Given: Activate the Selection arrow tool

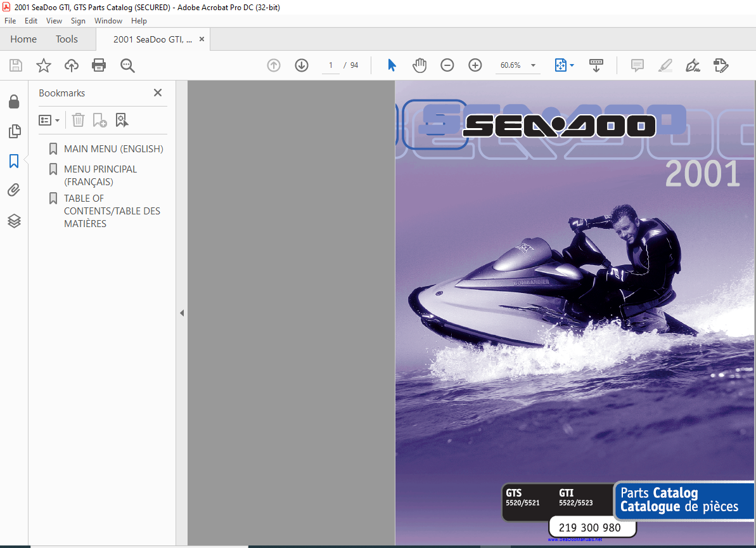Looking at the screenshot, I should click(x=392, y=65).
